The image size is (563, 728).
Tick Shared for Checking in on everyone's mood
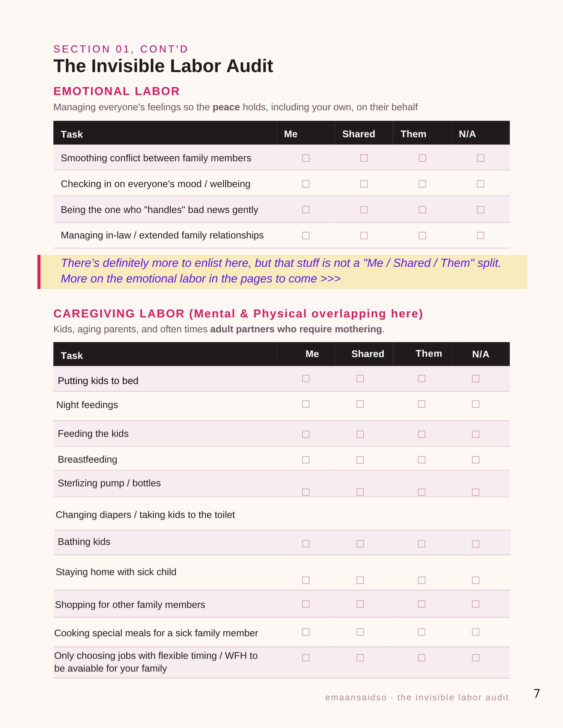click(x=364, y=184)
